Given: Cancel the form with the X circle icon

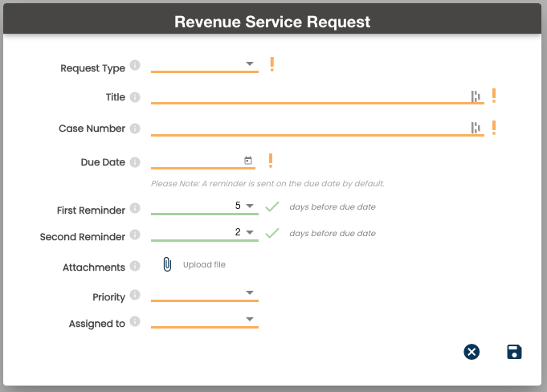Looking at the screenshot, I should tap(471, 352).
